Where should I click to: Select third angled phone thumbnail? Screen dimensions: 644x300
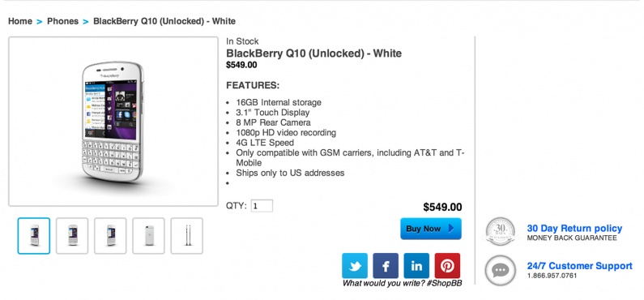pyautogui.click(x=110, y=236)
